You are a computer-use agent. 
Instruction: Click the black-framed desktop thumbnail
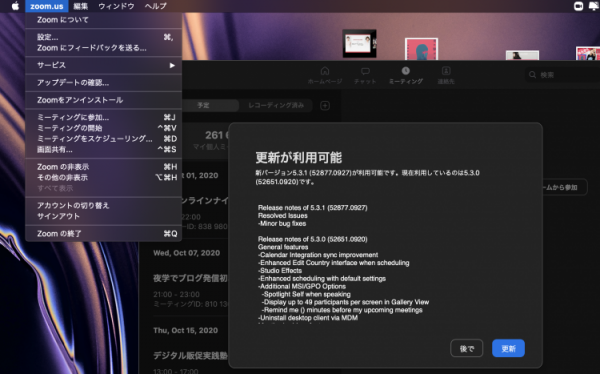[x=359, y=43]
